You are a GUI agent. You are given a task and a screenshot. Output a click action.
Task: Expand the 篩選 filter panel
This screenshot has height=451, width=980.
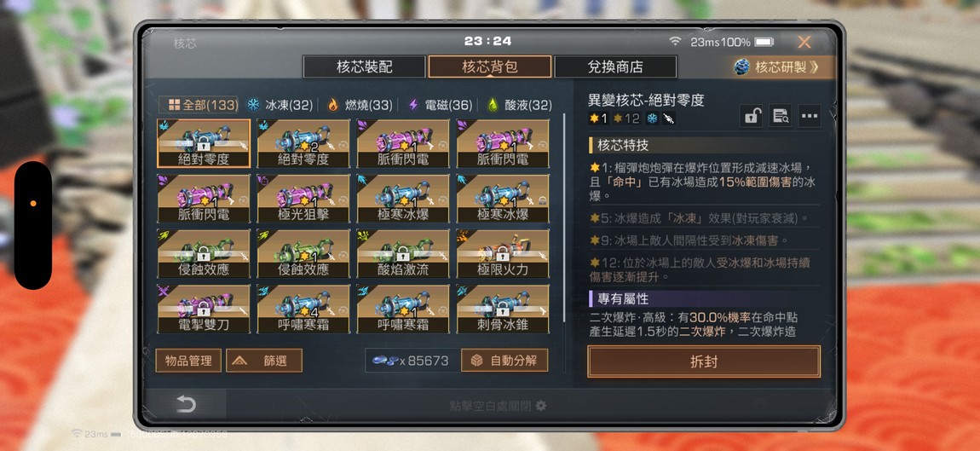click(264, 361)
